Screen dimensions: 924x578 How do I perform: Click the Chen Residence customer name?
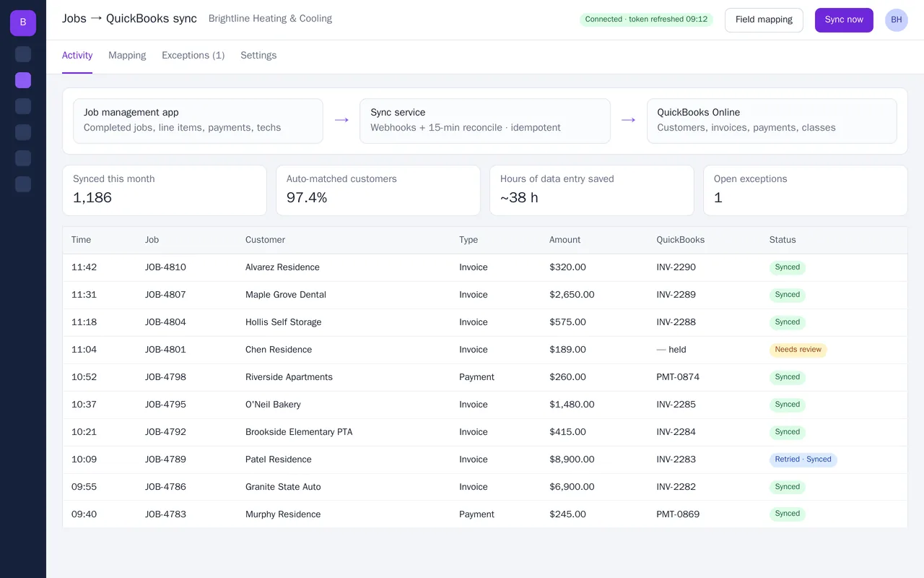[x=279, y=350]
